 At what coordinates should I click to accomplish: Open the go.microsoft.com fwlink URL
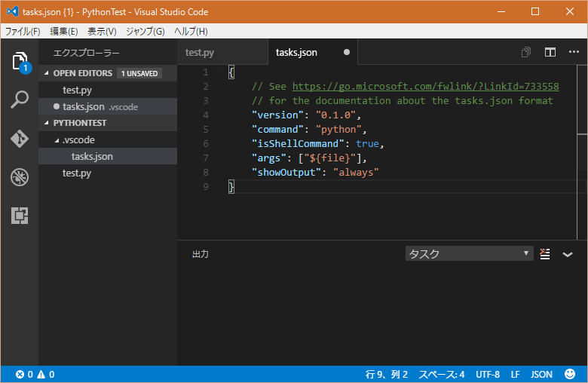pos(426,86)
